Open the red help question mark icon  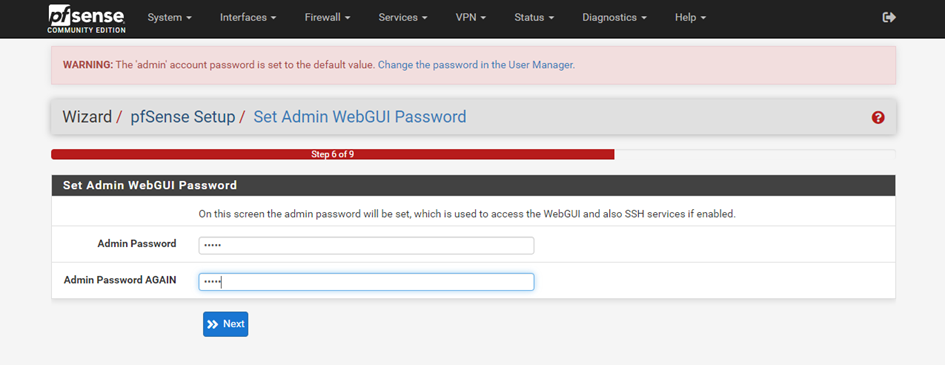(x=878, y=117)
